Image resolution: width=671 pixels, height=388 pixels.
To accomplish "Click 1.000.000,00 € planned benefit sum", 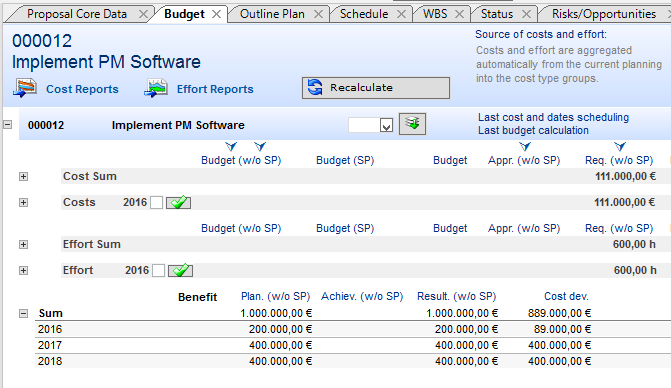I will pyautogui.click(x=276, y=313).
